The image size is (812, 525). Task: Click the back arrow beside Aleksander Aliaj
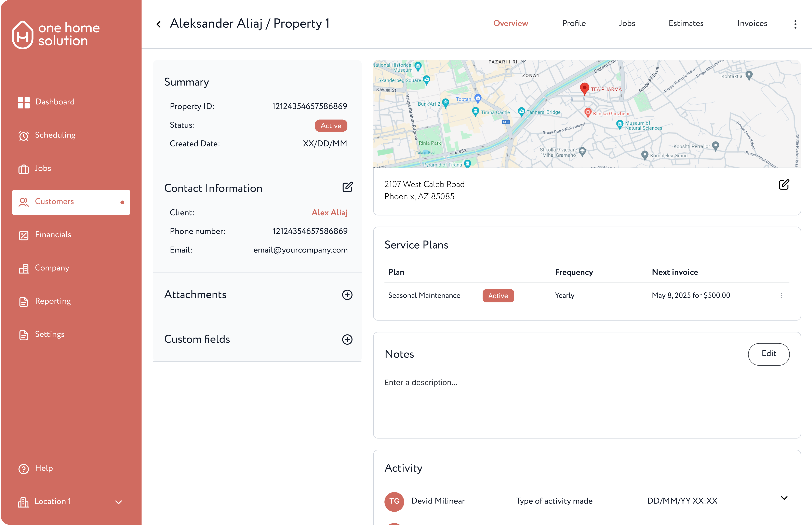pyautogui.click(x=158, y=24)
